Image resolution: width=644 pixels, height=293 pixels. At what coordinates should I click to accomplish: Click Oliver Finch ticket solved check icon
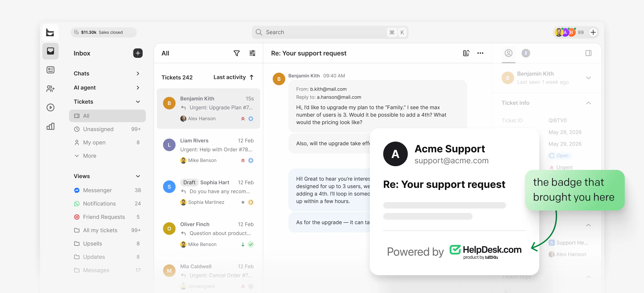coord(251,244)
